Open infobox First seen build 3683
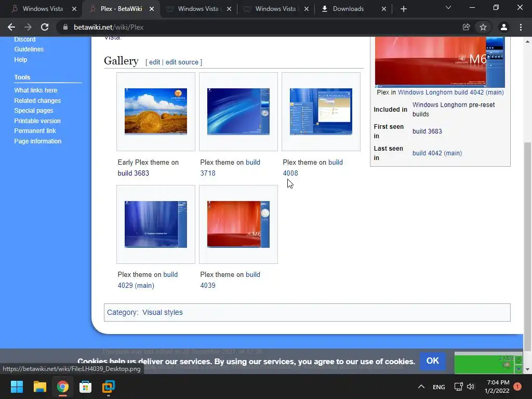The width and height of the screenshot is (532, 399). [427, 131]
